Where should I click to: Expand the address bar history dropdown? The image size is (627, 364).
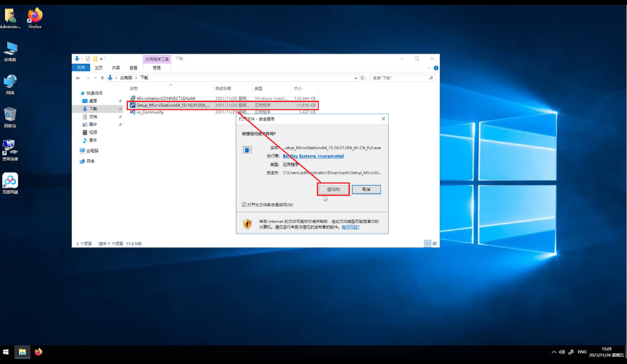click(355, 78)
